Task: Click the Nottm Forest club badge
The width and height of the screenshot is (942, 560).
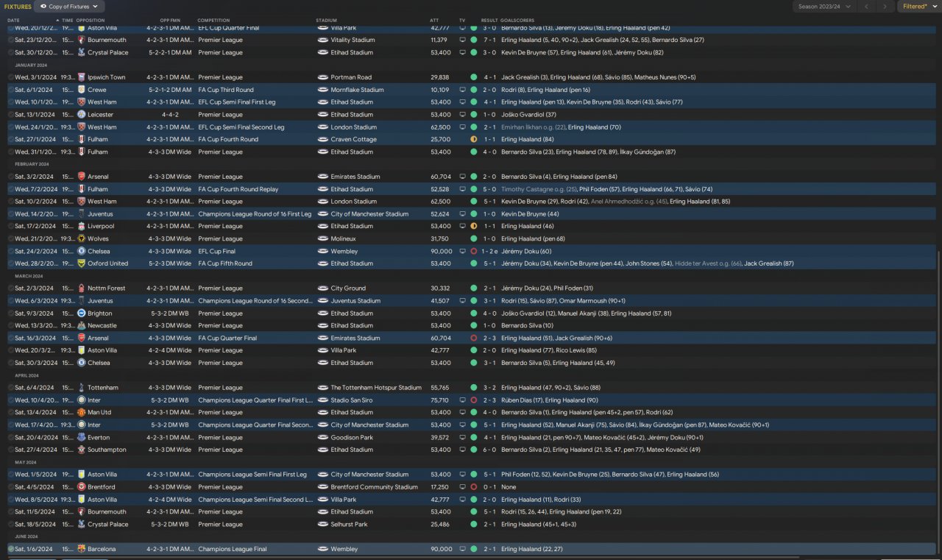Action: point(82,288)
